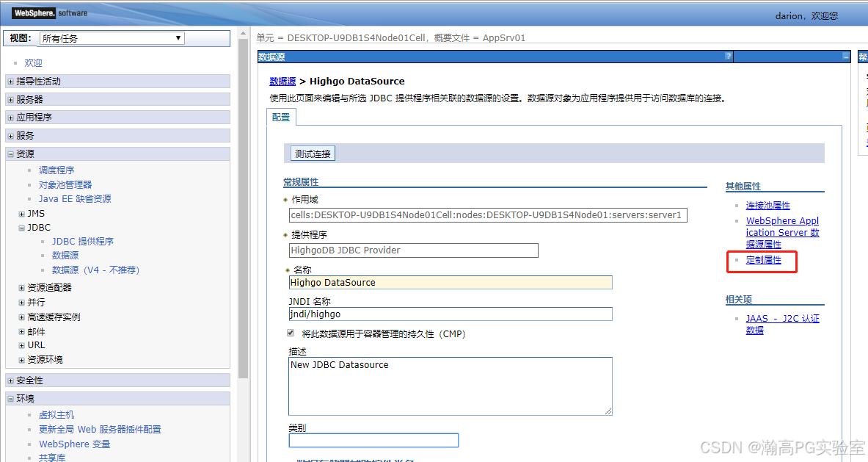Image resolution: width=868 pixels, height=462 pixels.
Task: Expand the 资源环境 node
Action: click(21, 360)
